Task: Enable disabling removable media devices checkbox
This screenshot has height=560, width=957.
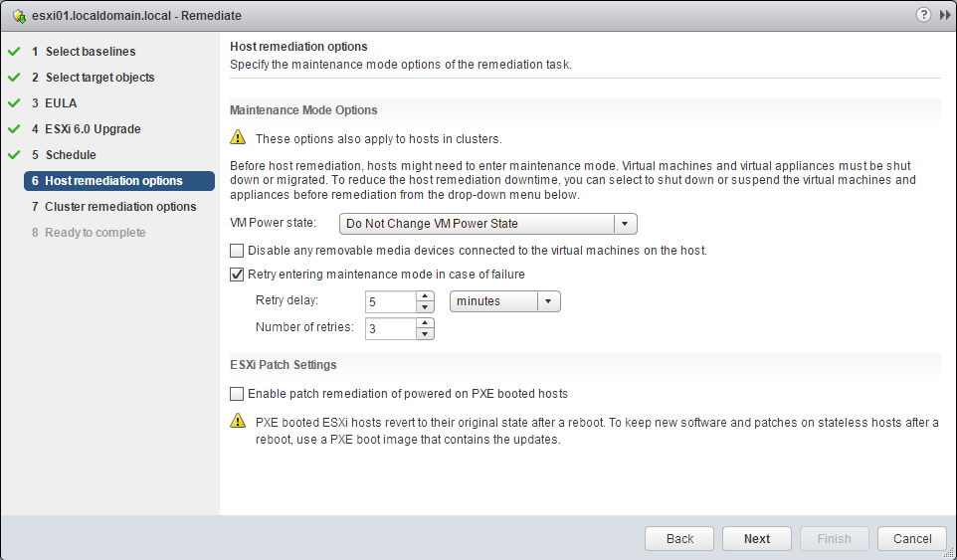Action: pos(237,251)
